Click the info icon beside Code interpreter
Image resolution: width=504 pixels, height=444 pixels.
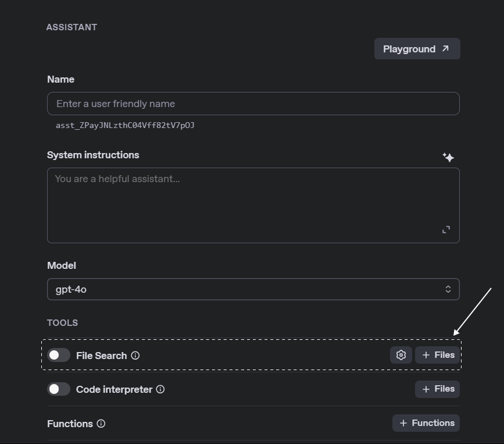[161, 389]
